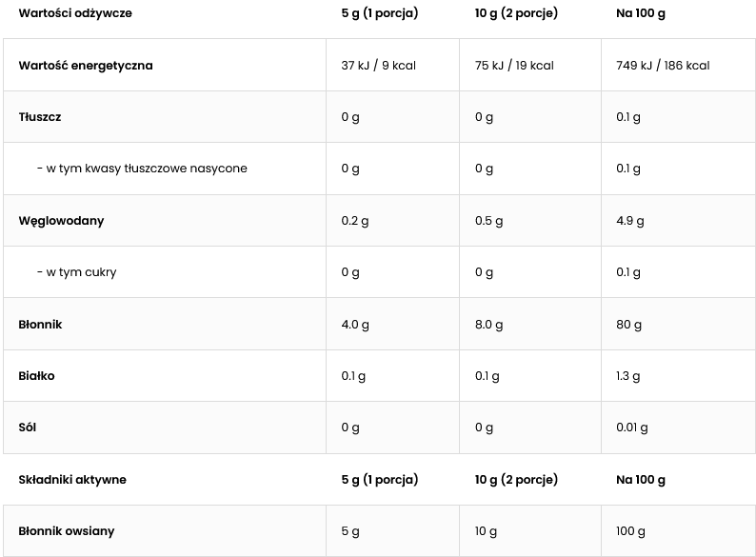Select the "Błonnik owsiany" row label
Image resolution: width=756 pixels, height=557 pixels.
67,531
